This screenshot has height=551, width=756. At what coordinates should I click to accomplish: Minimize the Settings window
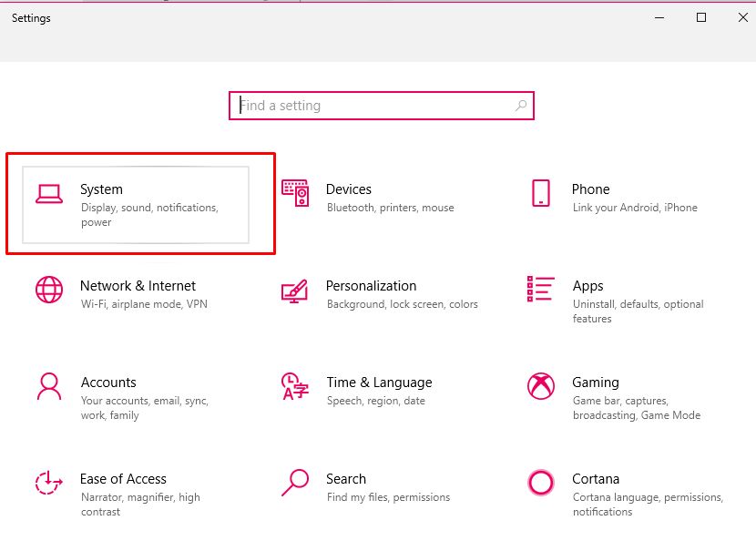pos(659,18)
